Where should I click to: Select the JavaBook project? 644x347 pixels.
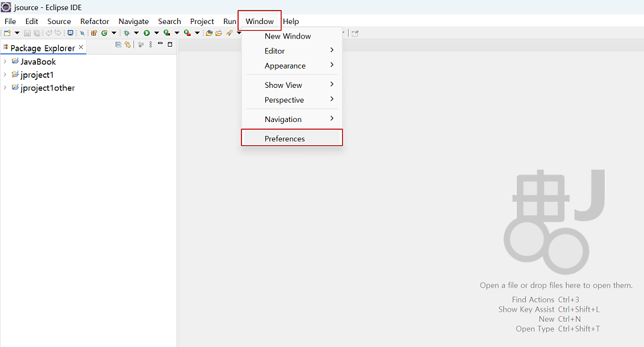tap(38, 61)
